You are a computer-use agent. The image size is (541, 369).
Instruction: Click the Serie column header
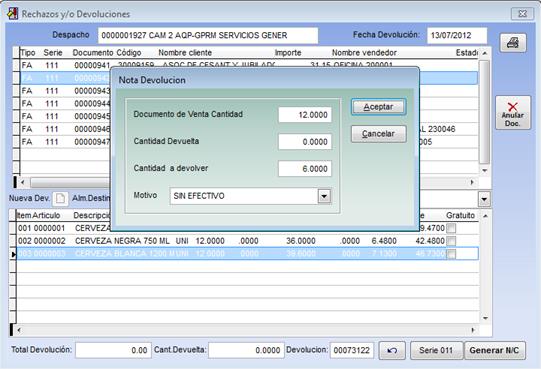pyautogui.click(x=53, y=53)
